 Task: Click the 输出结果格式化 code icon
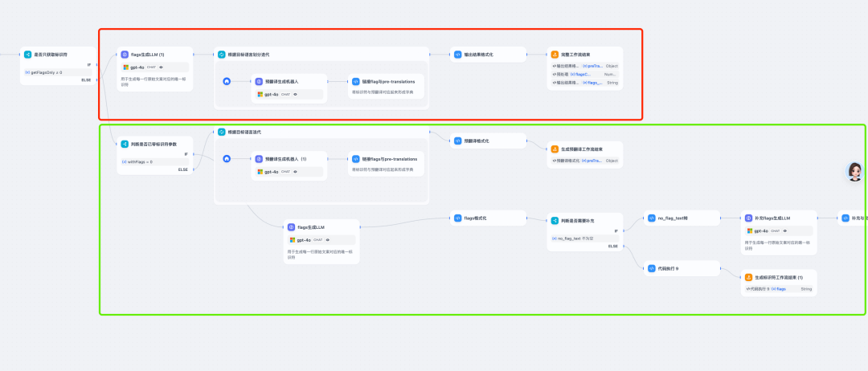pyautogui.click(x=457, y=54)
